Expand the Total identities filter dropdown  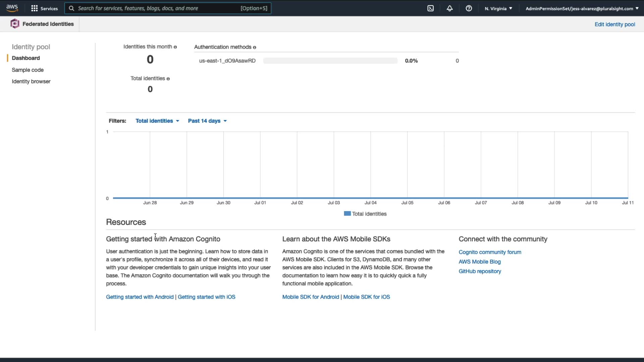tap(157, 121)
